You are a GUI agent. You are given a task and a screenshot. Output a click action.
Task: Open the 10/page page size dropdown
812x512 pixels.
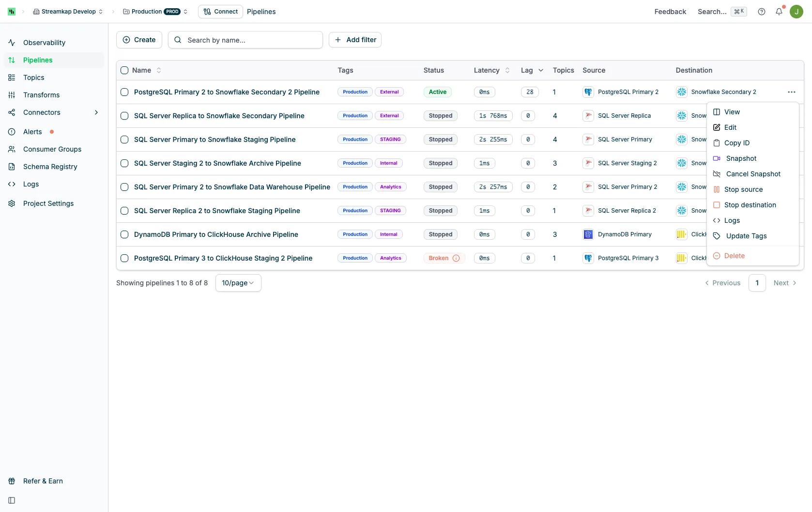click(238, 283)
